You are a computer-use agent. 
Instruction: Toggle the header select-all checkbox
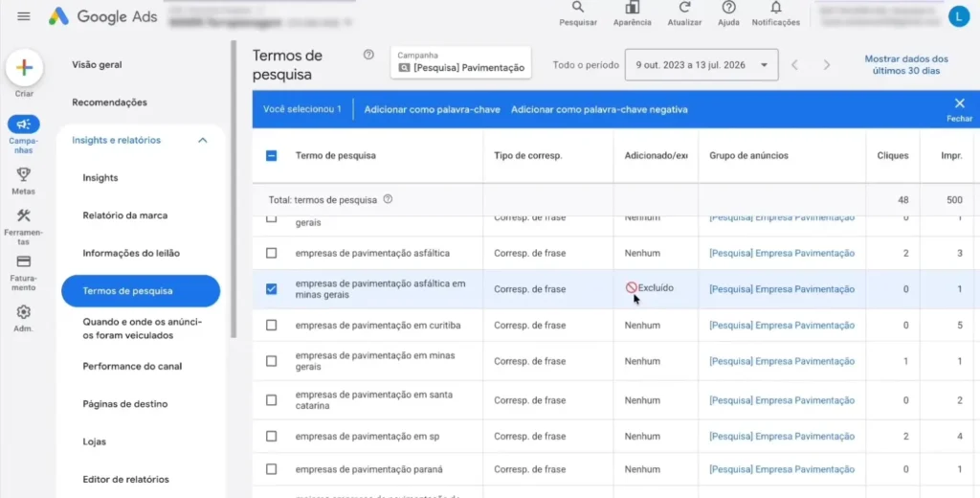(271, 156)
